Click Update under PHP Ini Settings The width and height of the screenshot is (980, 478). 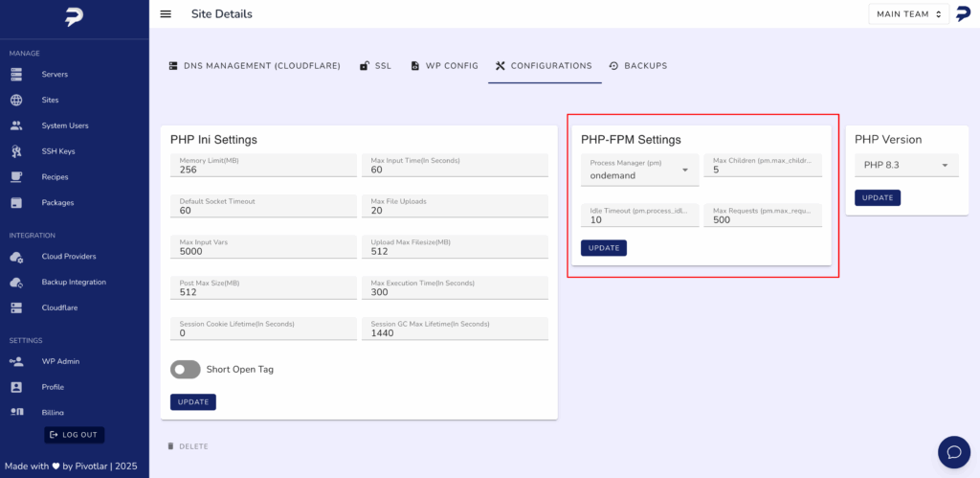193,402
